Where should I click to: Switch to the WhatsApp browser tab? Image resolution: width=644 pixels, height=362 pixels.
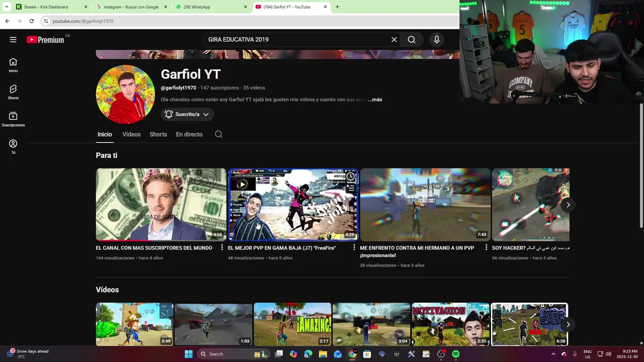click(211, 7)
